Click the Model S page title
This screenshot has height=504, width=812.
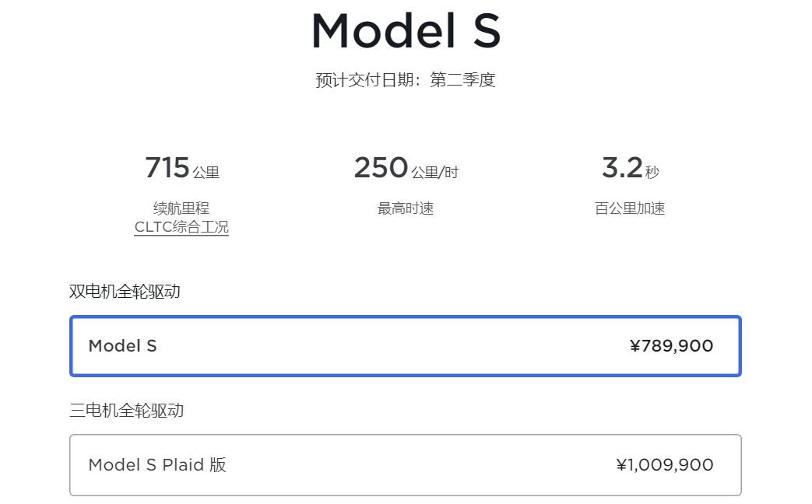[406, 31]
